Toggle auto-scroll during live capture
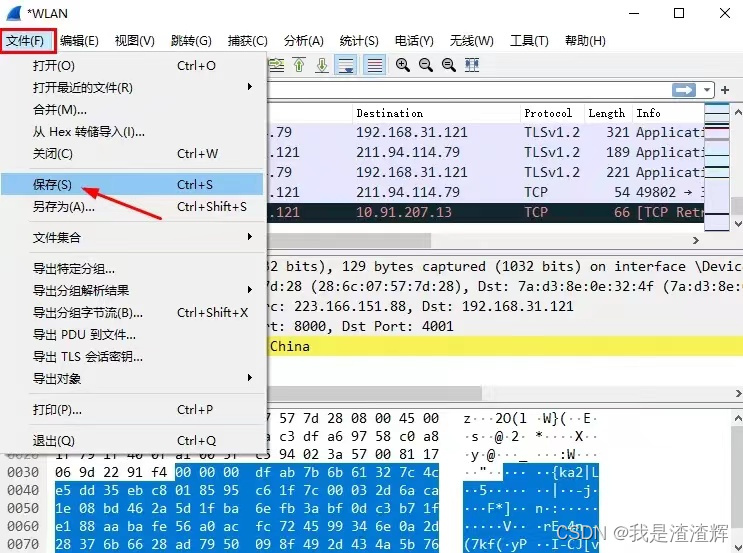 [x=345, y=65]
